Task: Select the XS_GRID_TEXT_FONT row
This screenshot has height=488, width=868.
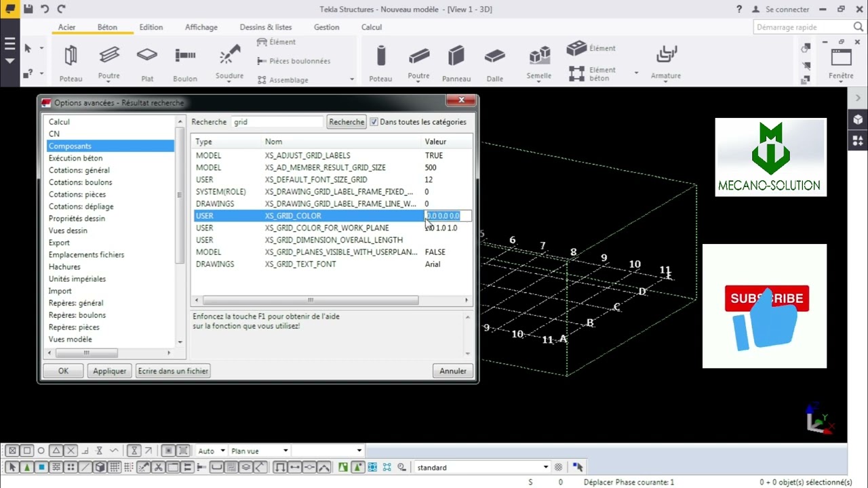Action: [332, 264]
